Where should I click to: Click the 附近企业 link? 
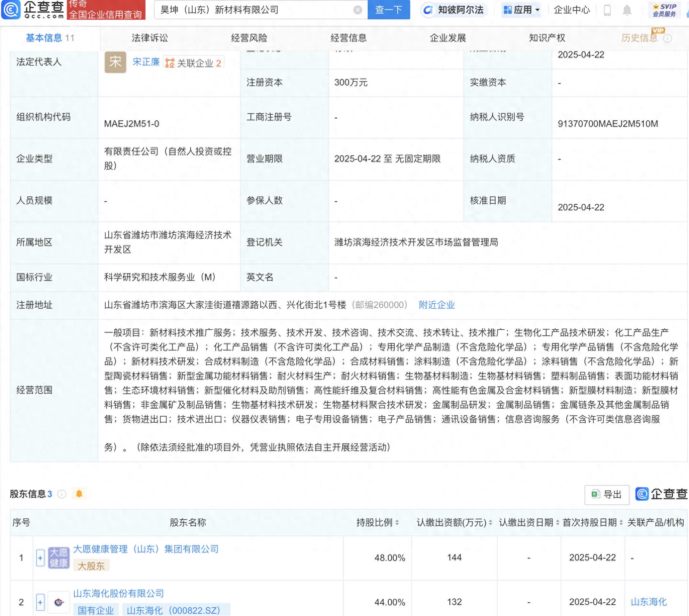pyautogui.click(x=437, y=305)
